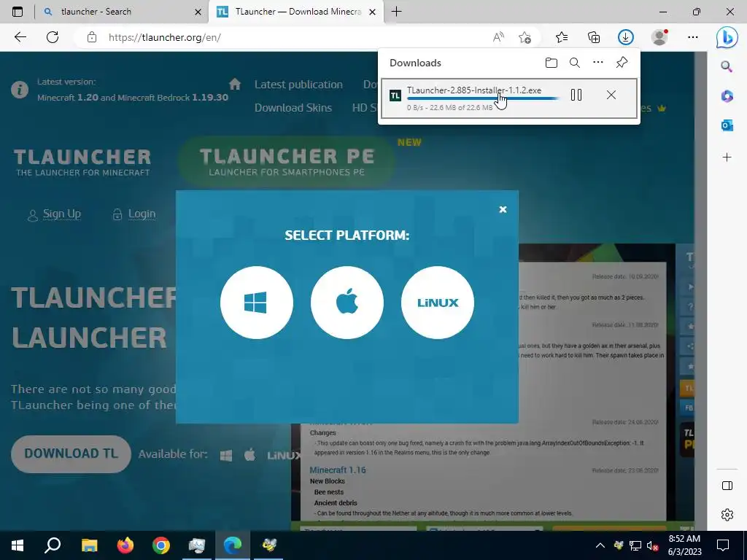Open Outlook in the sidebar

pyautogui.click(x=727, y=125)
